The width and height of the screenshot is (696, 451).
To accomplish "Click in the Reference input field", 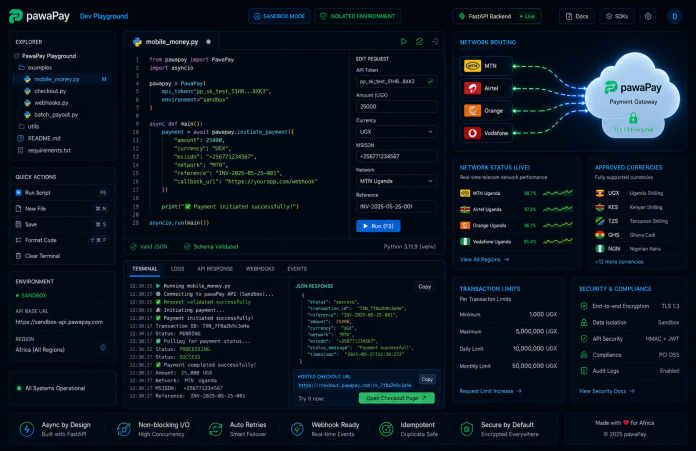I will (396, 206).
